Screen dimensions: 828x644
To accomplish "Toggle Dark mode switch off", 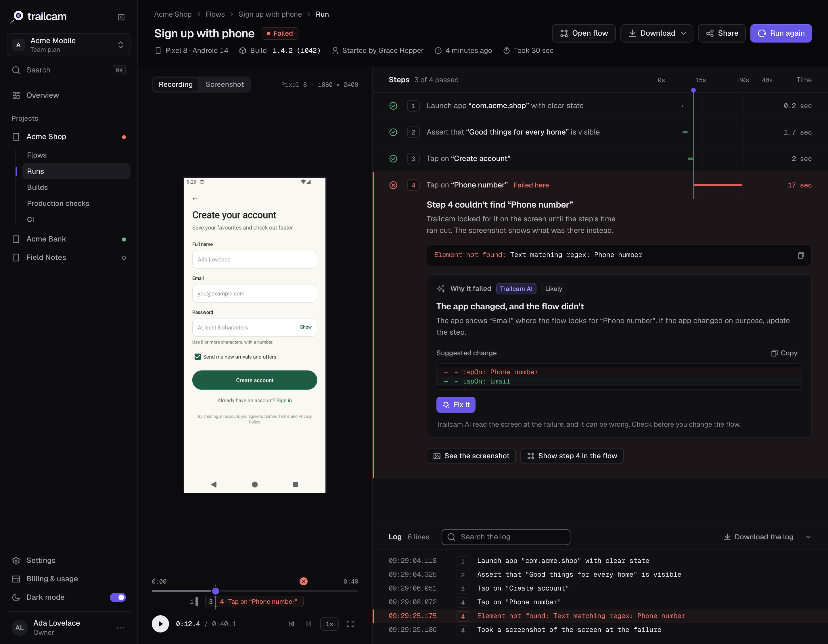I will (x=118, y=597).
